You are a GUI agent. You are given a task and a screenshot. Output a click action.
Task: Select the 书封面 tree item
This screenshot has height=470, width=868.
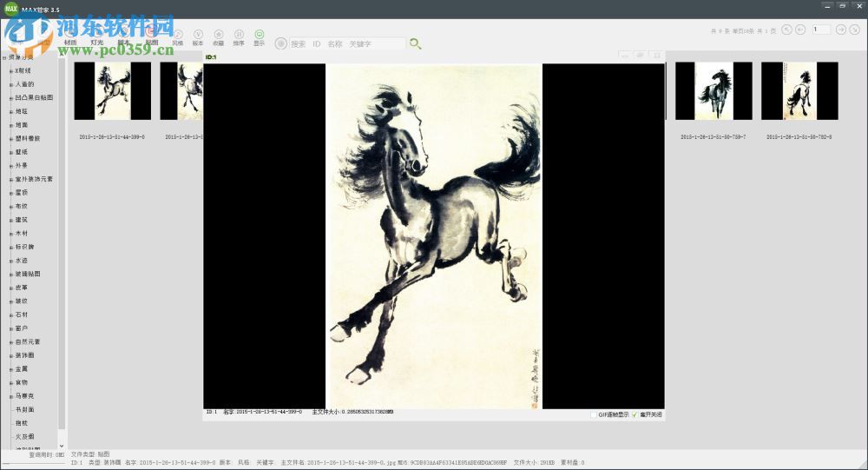click(x=24, y=409)
